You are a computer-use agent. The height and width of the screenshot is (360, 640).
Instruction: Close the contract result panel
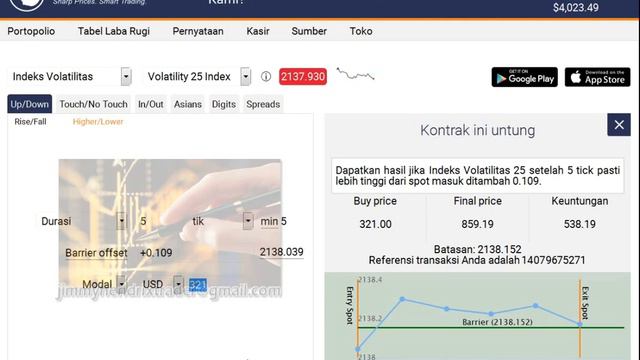click(619, 125)
